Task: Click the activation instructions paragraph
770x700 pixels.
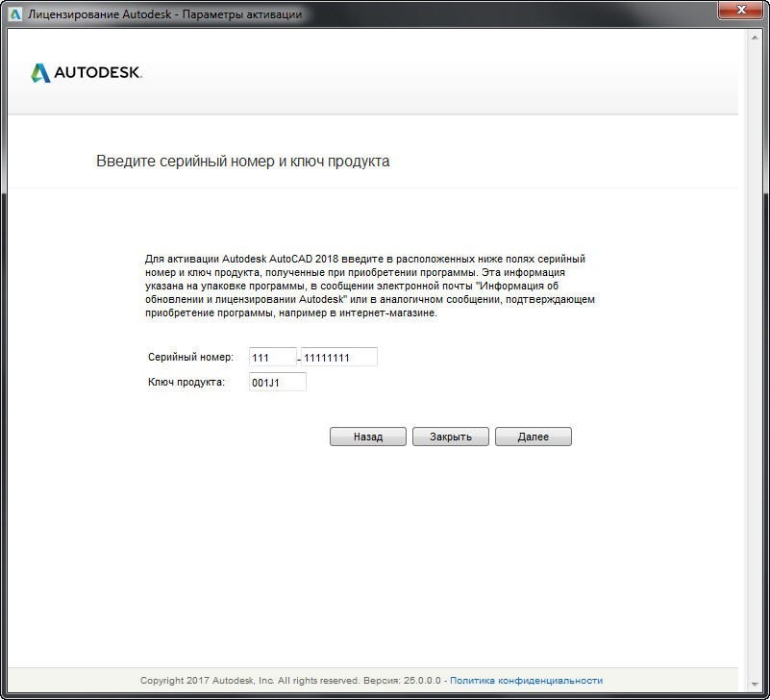Action: (x=370, y=286)
